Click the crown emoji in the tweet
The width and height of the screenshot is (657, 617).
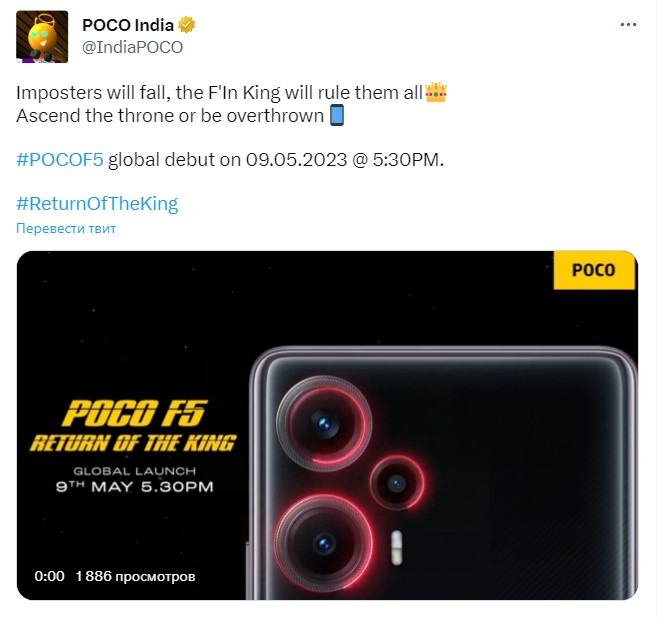pos(436,92)
